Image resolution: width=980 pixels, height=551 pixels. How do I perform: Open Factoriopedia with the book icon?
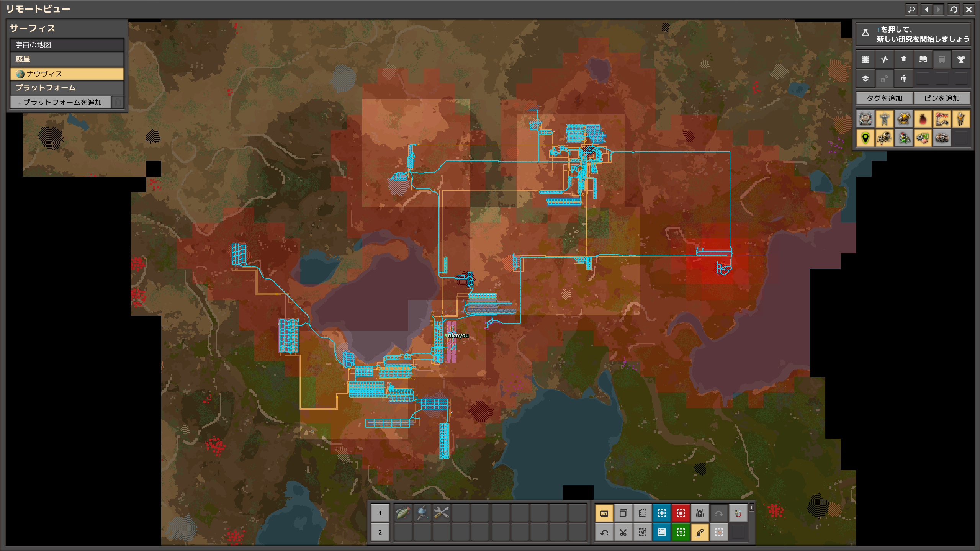(923, 59)
